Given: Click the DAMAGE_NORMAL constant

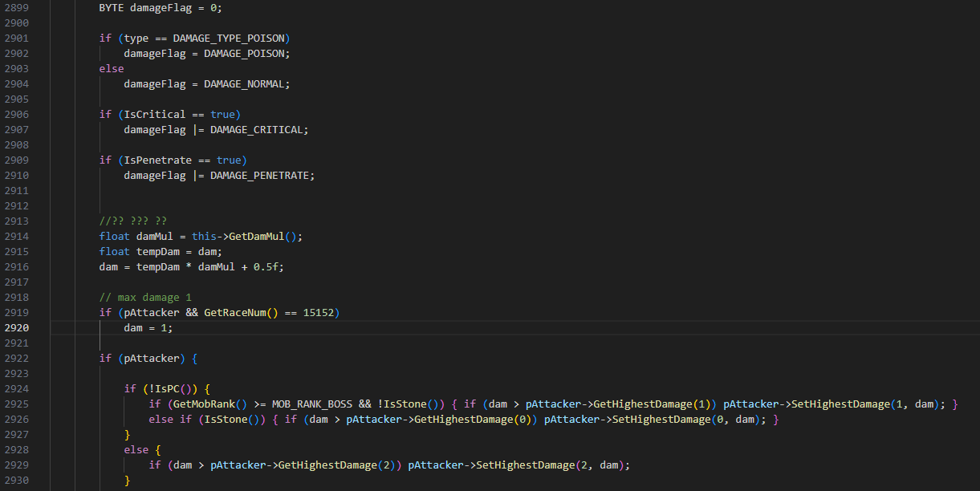Looking at the screenshot, I should click(x=244, y=84).
